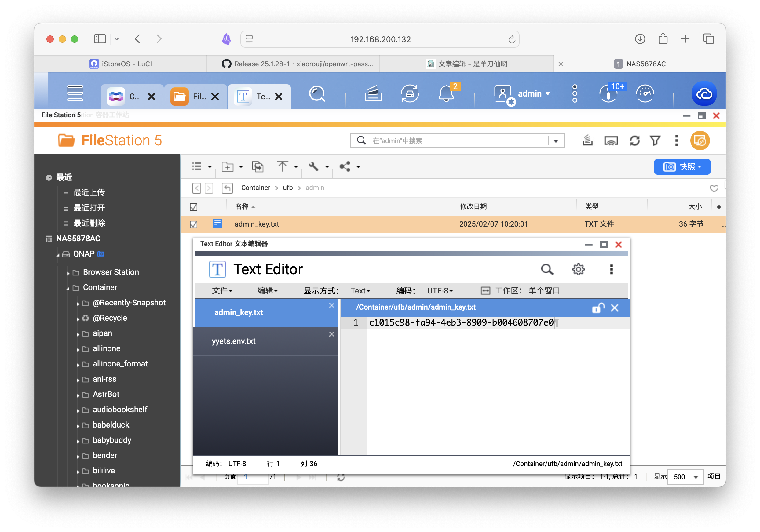The width and height of the screenshot is (760, 532).
Task: Switch to the yyets.env.txt editor tab
Action: tap(265, 341)
